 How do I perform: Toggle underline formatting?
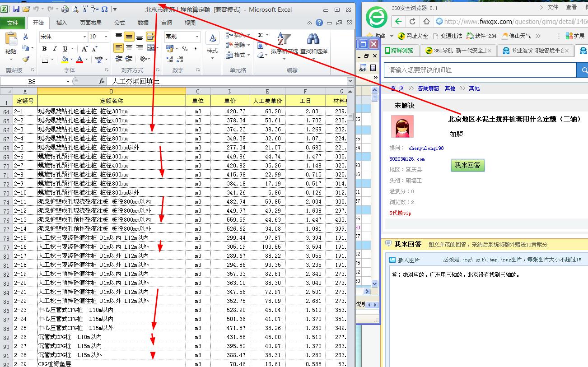[65, 49]
